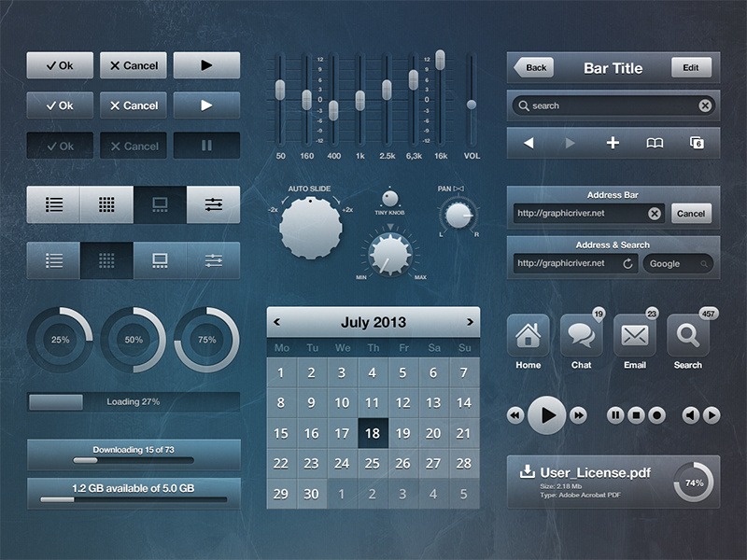Image resolution: width=747 pixels, height=560 pixels.
Task: Click inside the search input field
Action: point(613,105)
